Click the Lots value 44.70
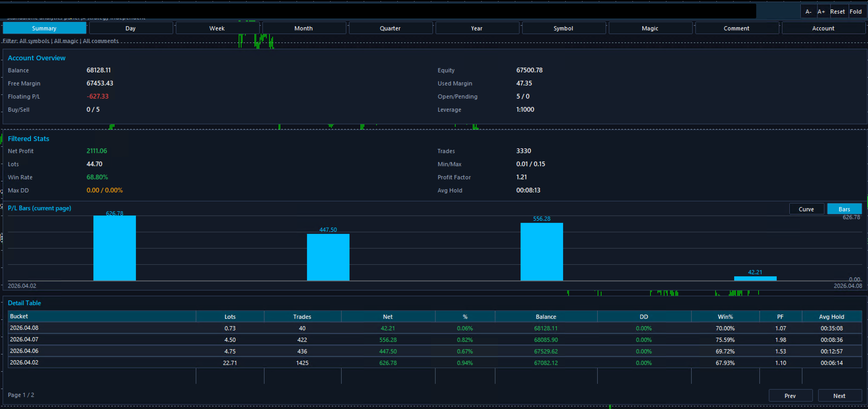868x409 pixels. (x=94, y=164)
